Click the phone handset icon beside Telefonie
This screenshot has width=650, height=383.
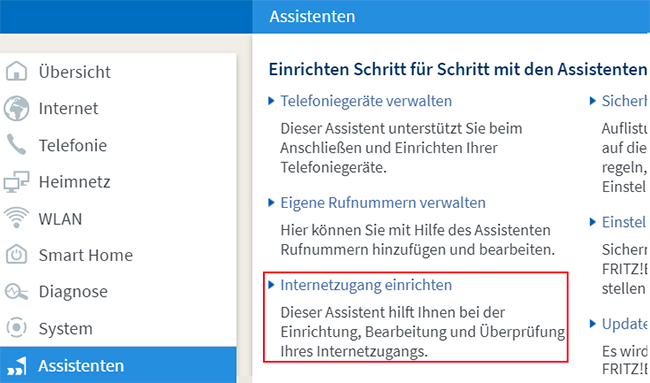coord(16,145)
